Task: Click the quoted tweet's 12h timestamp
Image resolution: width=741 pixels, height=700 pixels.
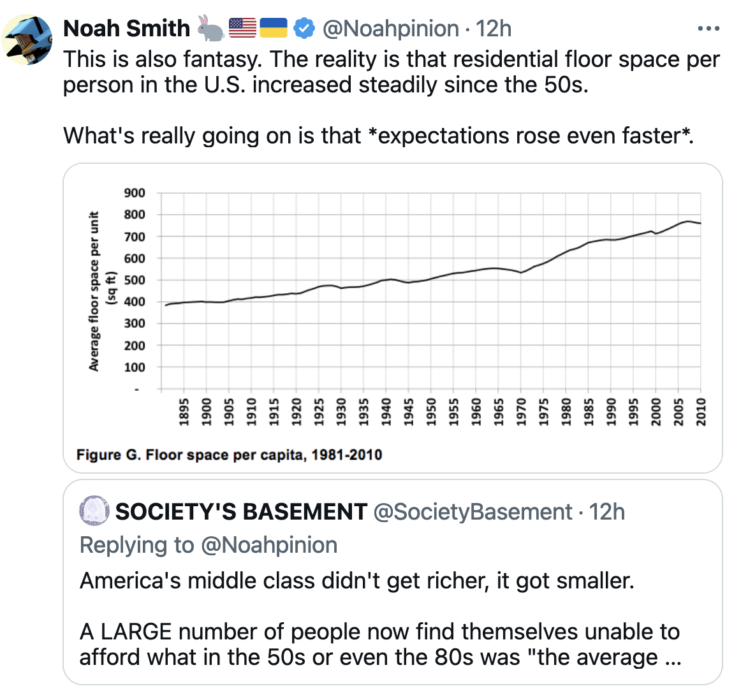Action: pos(606,511)
